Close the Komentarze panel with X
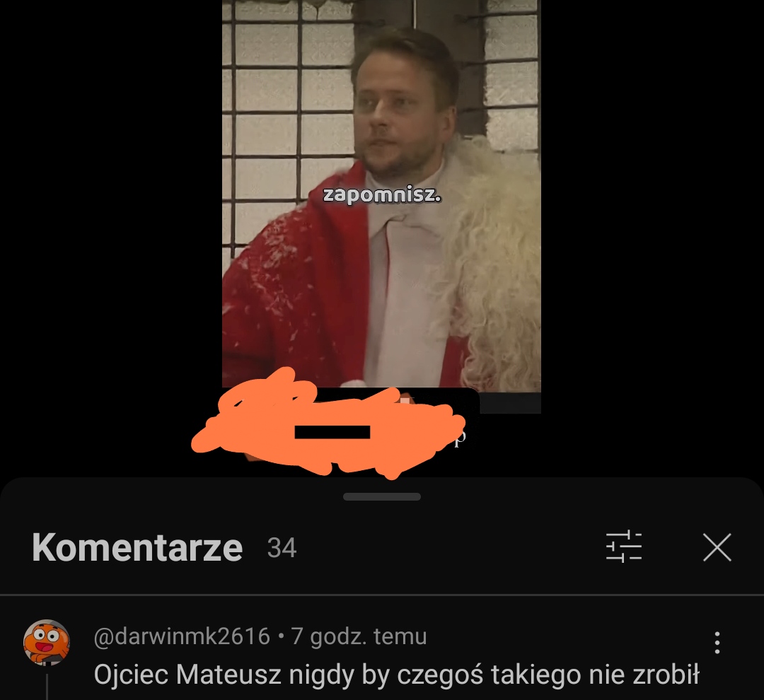 pyautogui.click(x=717, y=547)
